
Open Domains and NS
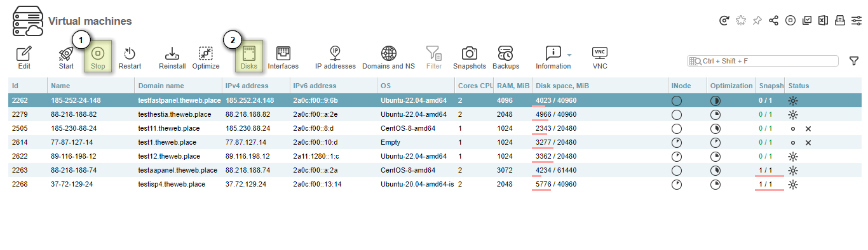point(389,58)
